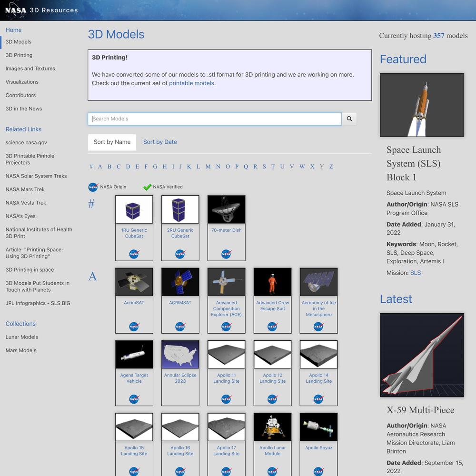Jump to letter A in the alphabet index
The width and height of the screenshot is (476, 476).
click(x=100, y=167)
